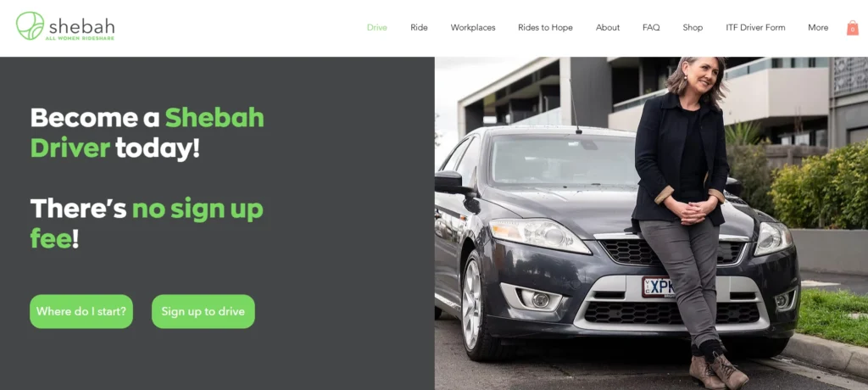Viewport: 868px width, 390px height.
Task: Open the Workplaces nav link
Action: pyautogui.click(x=473, y=28)
